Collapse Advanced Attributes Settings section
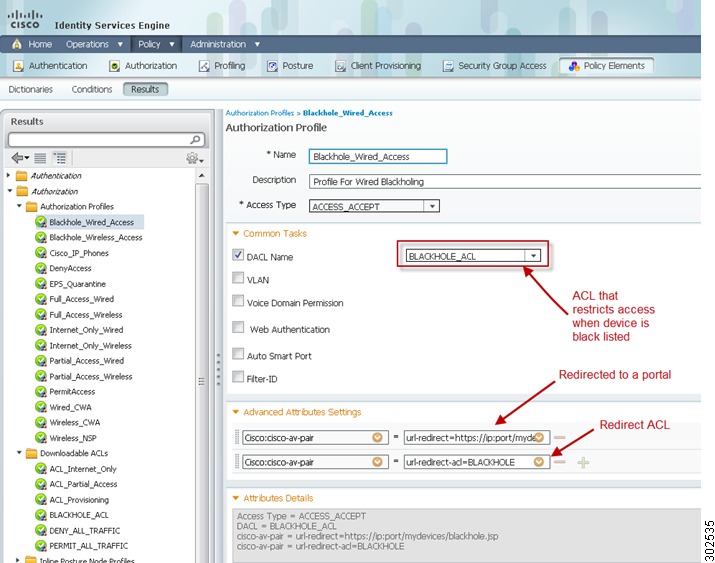Screen dimensions: 715x563 click(x=236, y=412)
